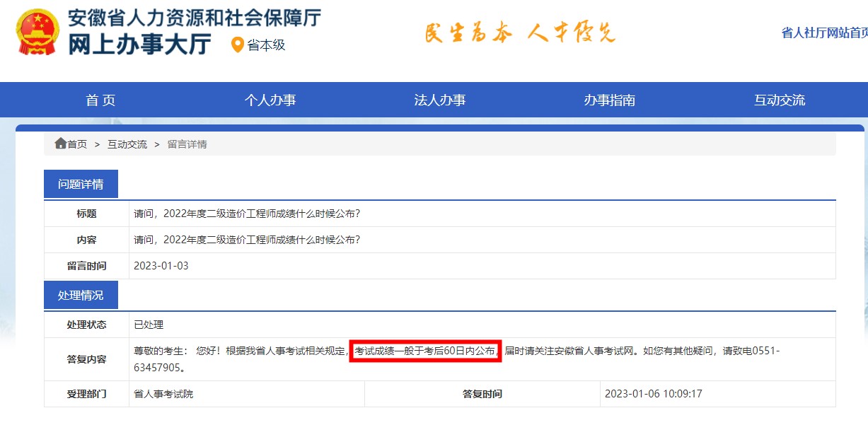Click the 网上办事大厅 site title
The width and height of the screenshot is (868, 437).
coord(139,45)
